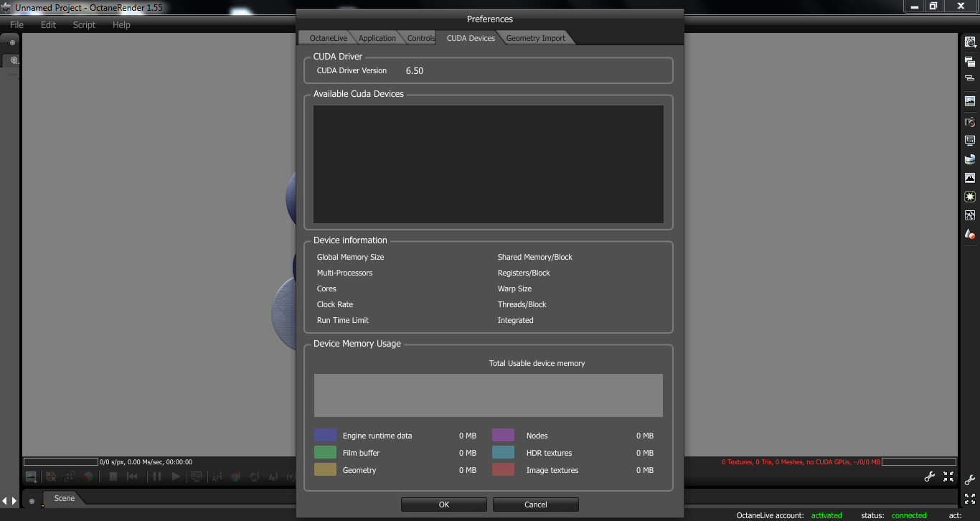Click the landscape picture icon on right sidebar
This screenshot has width=980, height=521.
coord(970,101)
